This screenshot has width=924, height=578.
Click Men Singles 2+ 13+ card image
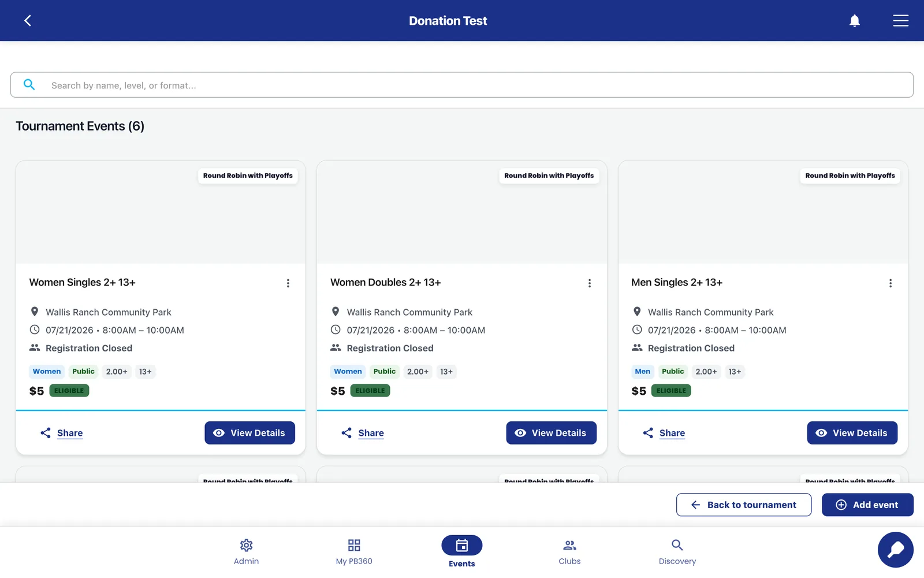[x=763, y=212]
